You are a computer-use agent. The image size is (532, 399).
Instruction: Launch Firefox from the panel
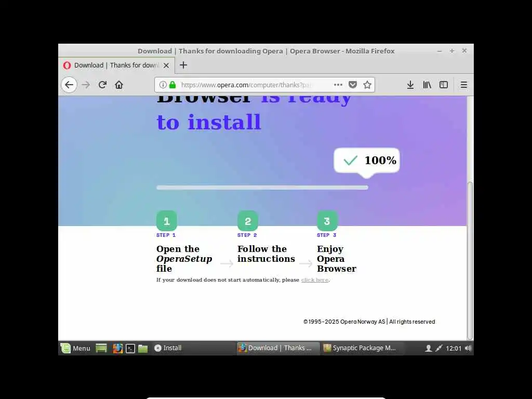tap(117, 348)
